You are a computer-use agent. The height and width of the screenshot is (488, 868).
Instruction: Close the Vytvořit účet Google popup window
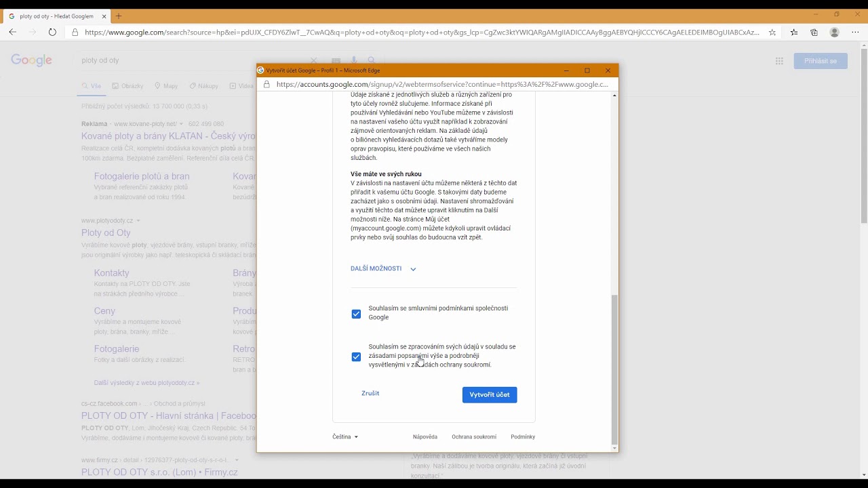(x=608, y=70)
